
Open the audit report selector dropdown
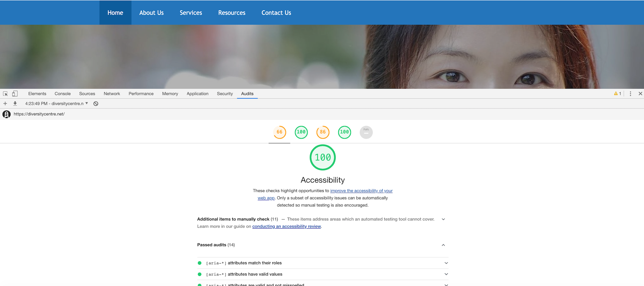pos(56,104)
